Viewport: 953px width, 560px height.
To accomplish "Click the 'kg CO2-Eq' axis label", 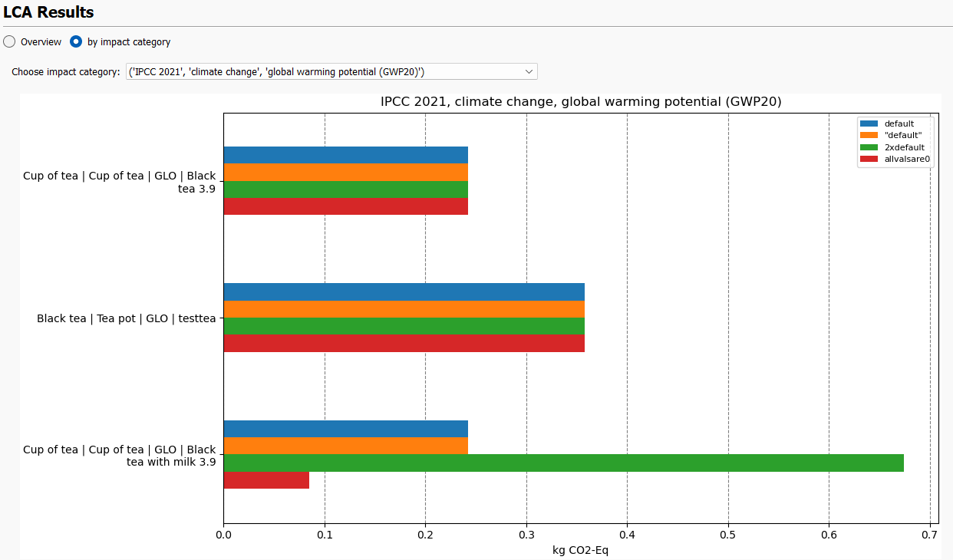I will [579, 550].
